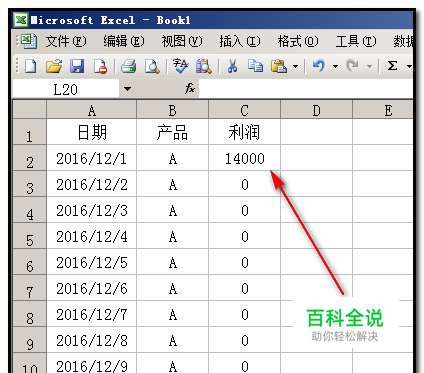This screenshot has width=424, height=373.
Task: Print the sheet using printer icon
Action: pyautogui.click(x=128, y=66)
